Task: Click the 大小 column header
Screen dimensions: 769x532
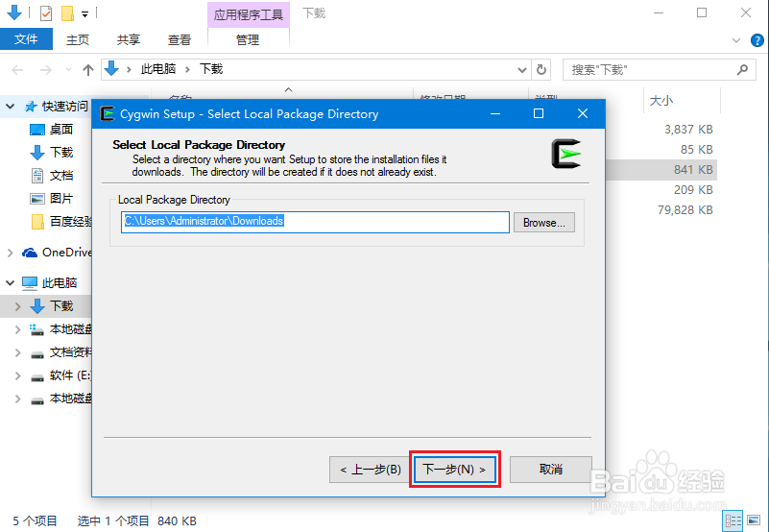Action: click(x=661, y=101)
